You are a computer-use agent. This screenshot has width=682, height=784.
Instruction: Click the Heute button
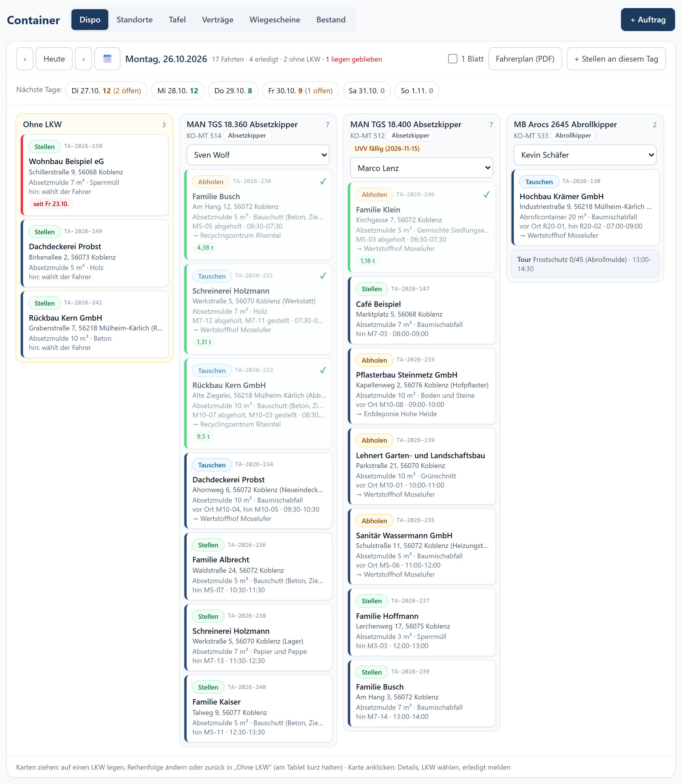click(54, 59)
